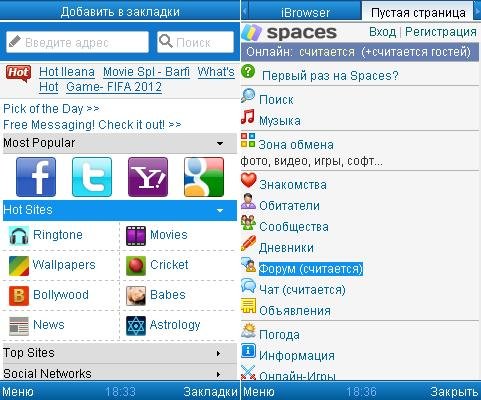This screenshot has height=400, width=481.
Task: Click the colored squares Зона обмена icon
Action: 248,140
